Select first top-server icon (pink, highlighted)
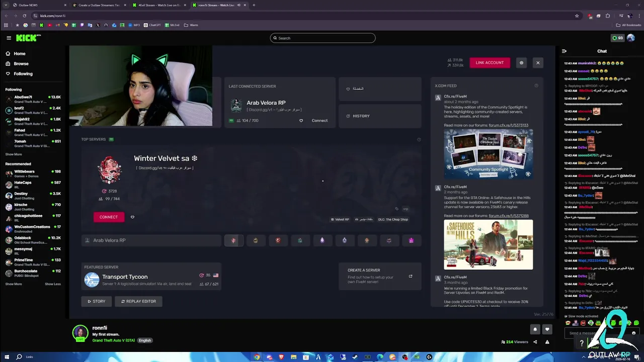This screenshot has width=644, height=362. (233, 240)
